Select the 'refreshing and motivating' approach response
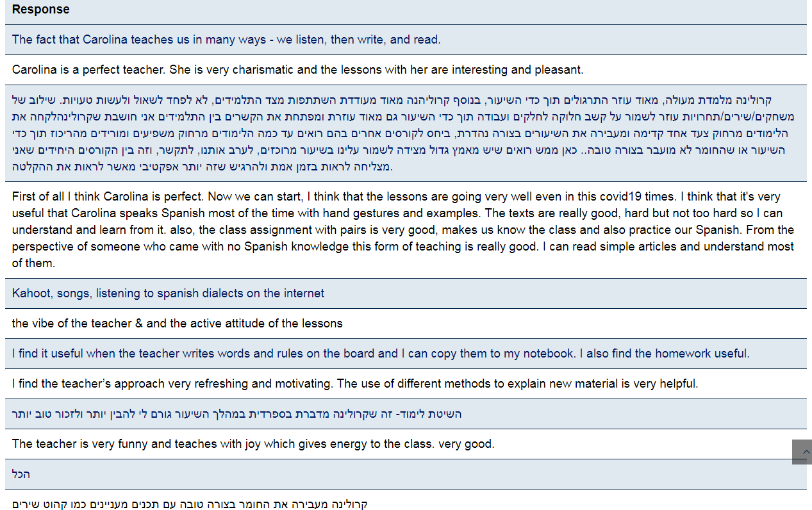This screenshot has height=510, width=812. coord(406,384)
